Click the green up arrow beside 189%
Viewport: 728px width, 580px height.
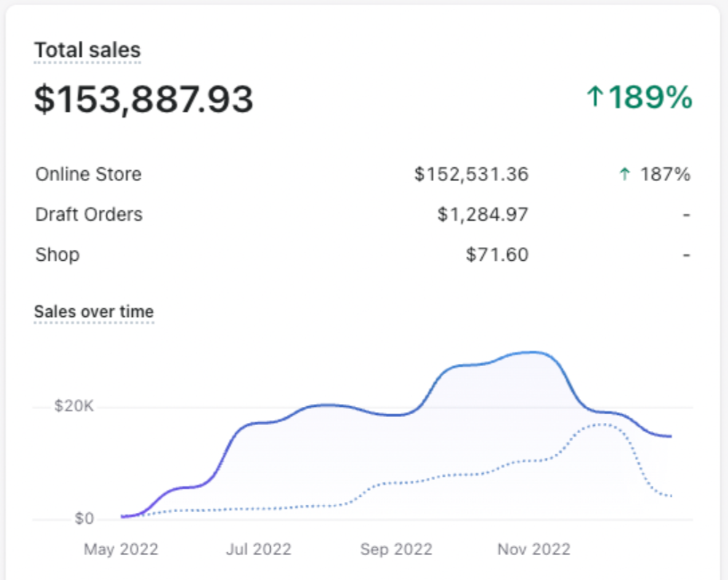tap(595, 96)
